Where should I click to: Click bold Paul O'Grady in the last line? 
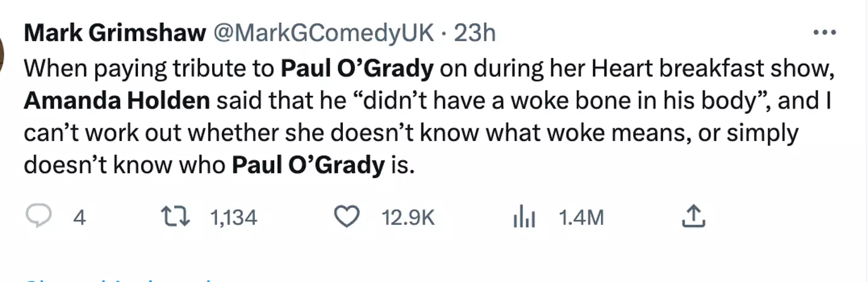click(308, 164)
